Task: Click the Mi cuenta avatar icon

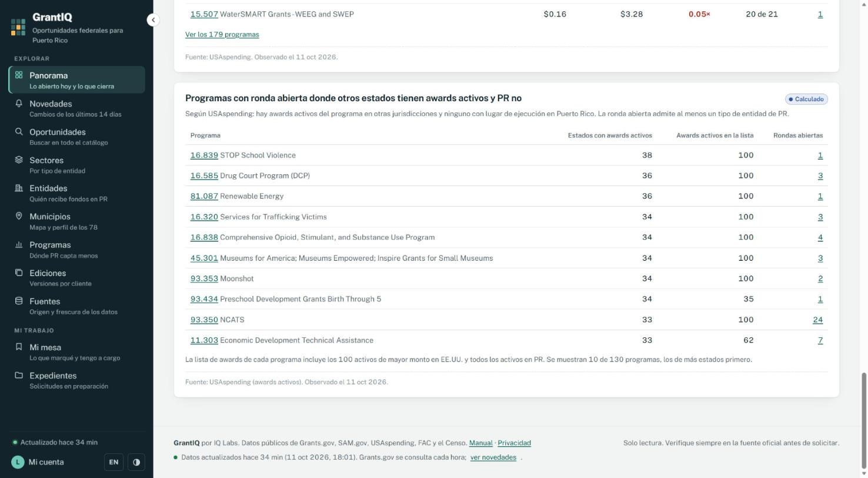Action: tap(18, 462)
